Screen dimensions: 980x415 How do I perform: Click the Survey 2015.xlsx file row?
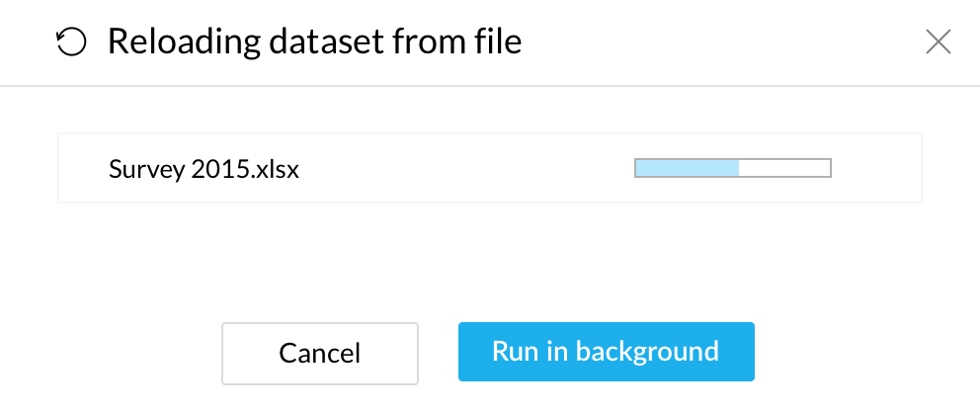point(490,168)
